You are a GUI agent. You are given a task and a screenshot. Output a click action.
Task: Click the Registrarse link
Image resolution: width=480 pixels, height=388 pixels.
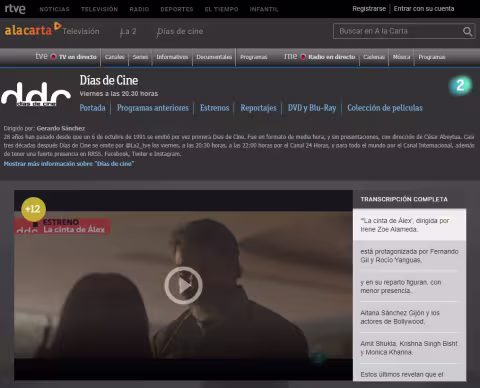click(x=369, y=9)
